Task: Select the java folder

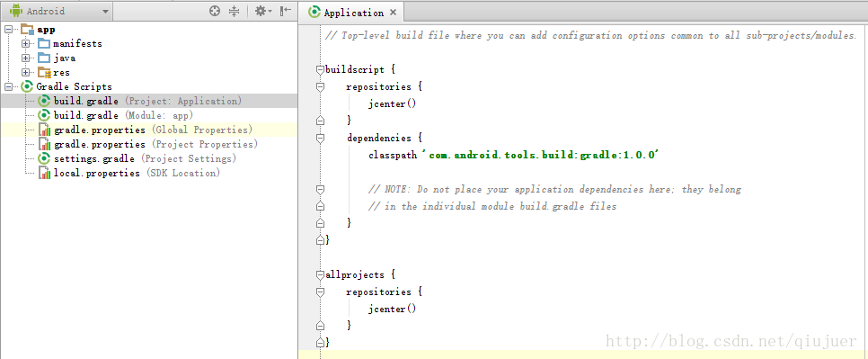Action: (x=64, y=58)
